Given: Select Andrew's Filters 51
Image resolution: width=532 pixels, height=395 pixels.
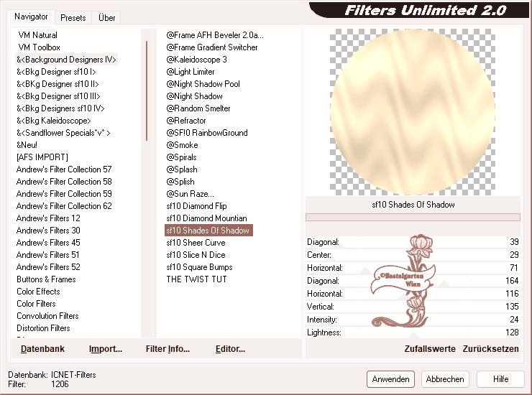Looking at the screenshot, I should tap(48, 255).
